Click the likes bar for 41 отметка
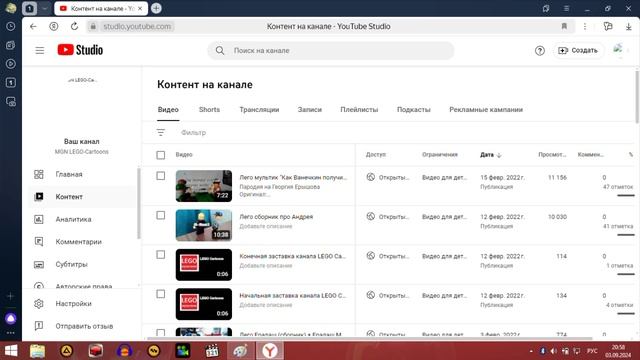Screen dimensions: 640x360 pyautogui.click(x=625, y=235)
